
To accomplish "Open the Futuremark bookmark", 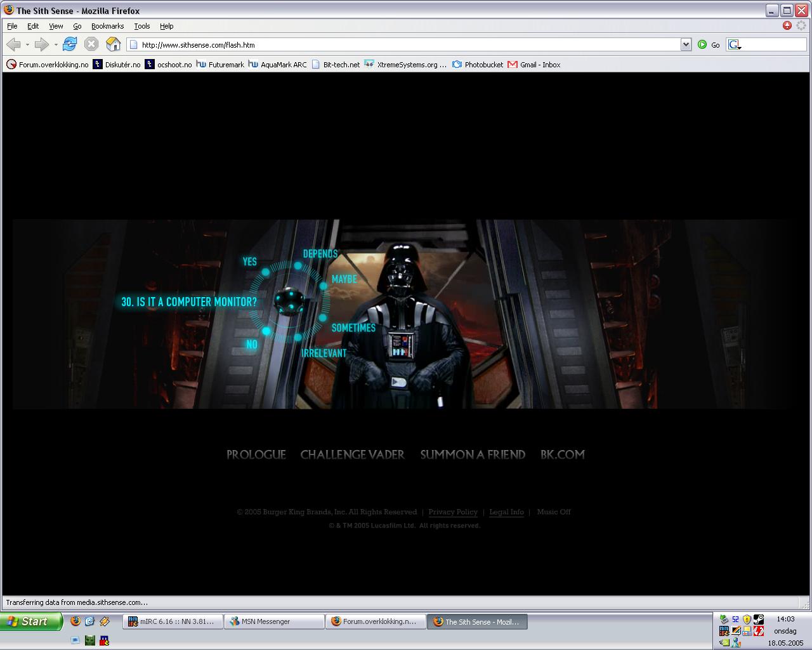I will [x=220, y=65].
